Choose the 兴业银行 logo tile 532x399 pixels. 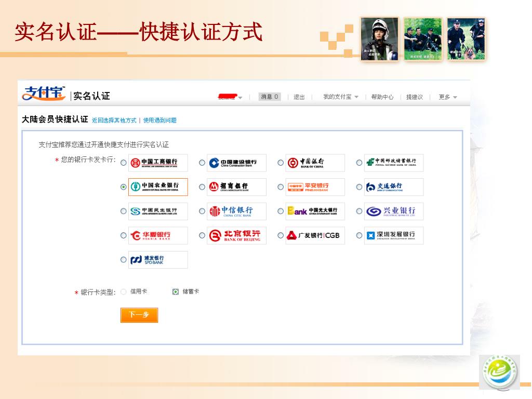pyautogui.click(x=394, y=211)
